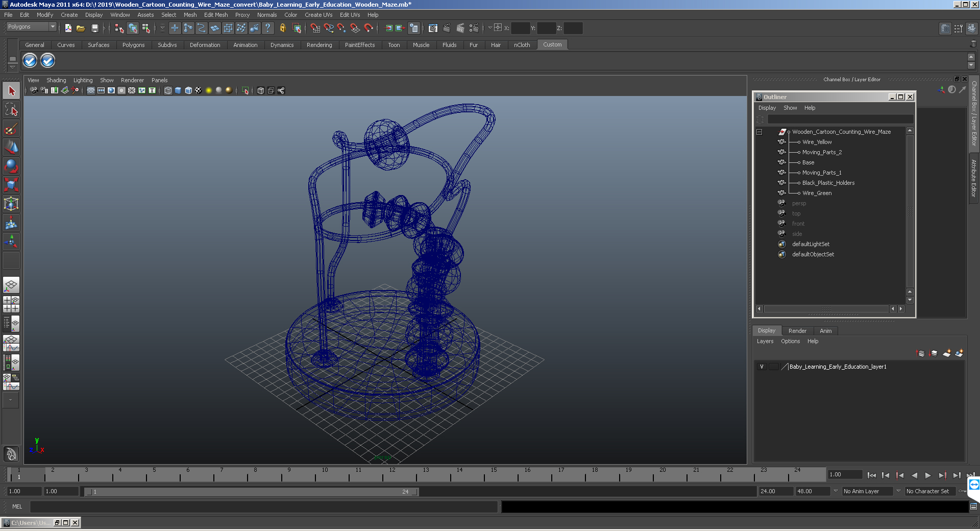Toggle isolate select in viewport toolbar
Viewport: 980px width, 531px height.
coord(245,90)
